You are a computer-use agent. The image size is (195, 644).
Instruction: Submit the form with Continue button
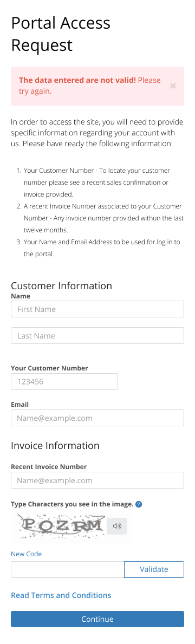(97, 619)
